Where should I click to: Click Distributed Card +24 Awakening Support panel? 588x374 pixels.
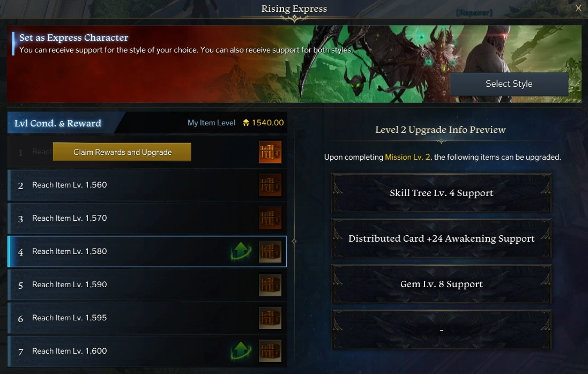pos(441,239)
